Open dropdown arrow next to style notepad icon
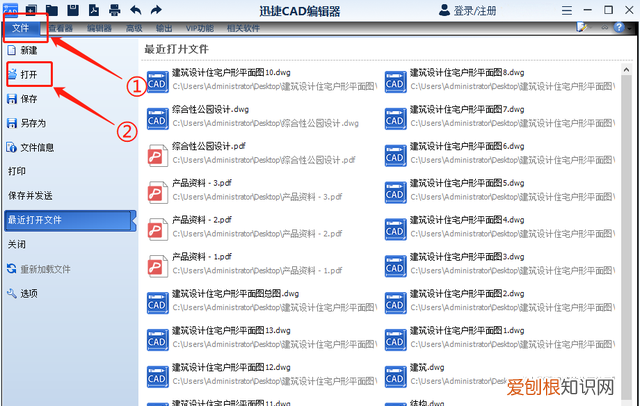 pos(591,28)
